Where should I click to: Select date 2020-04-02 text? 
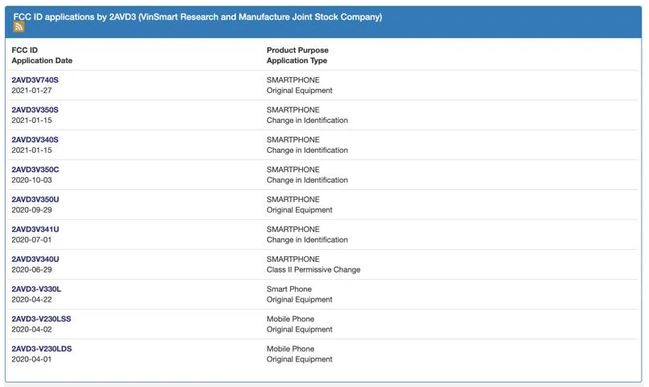click(32, 329)
